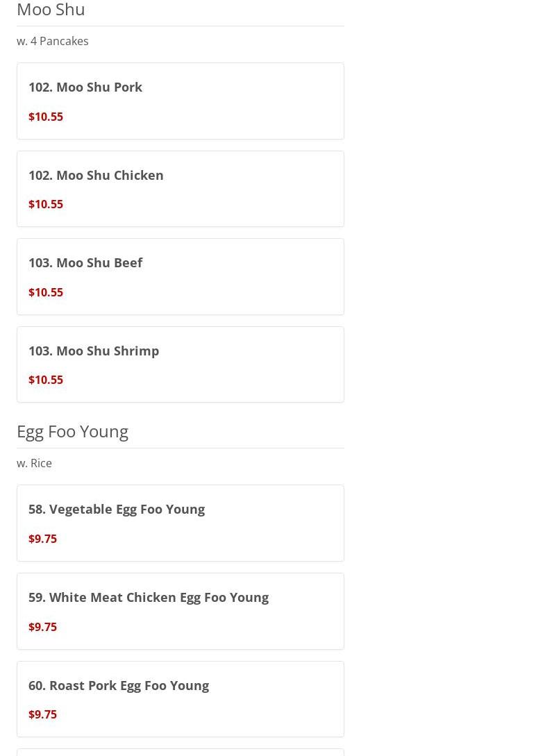Click Roast Pork Egg Foo Young $9.75 price

(x=42, y=714)
